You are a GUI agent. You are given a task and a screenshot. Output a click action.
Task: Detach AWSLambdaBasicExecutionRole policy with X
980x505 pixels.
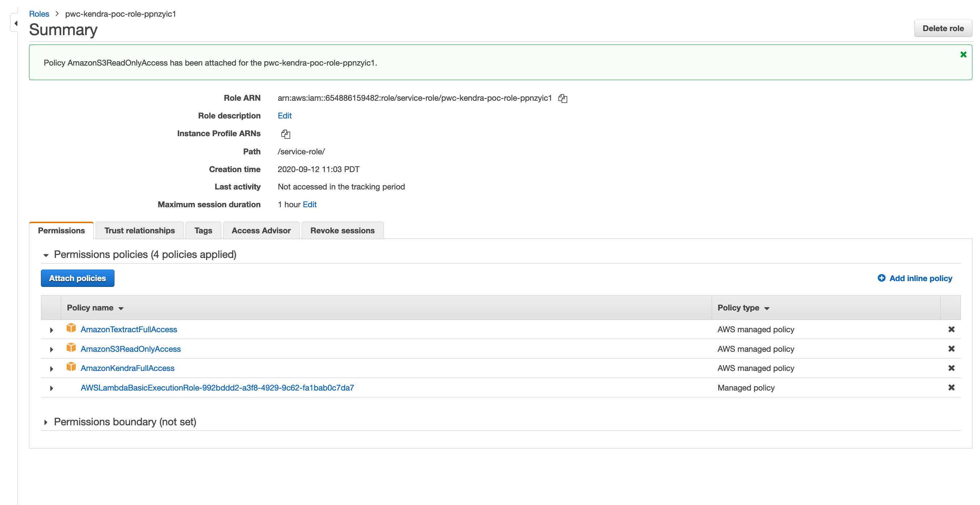(951, 387)
